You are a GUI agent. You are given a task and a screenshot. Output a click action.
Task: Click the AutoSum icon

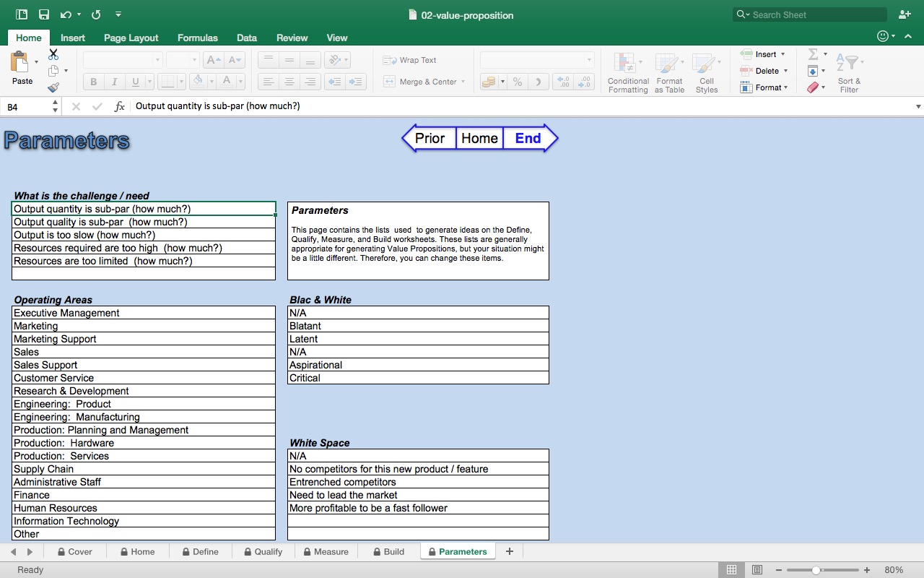[x=814, y=53]
